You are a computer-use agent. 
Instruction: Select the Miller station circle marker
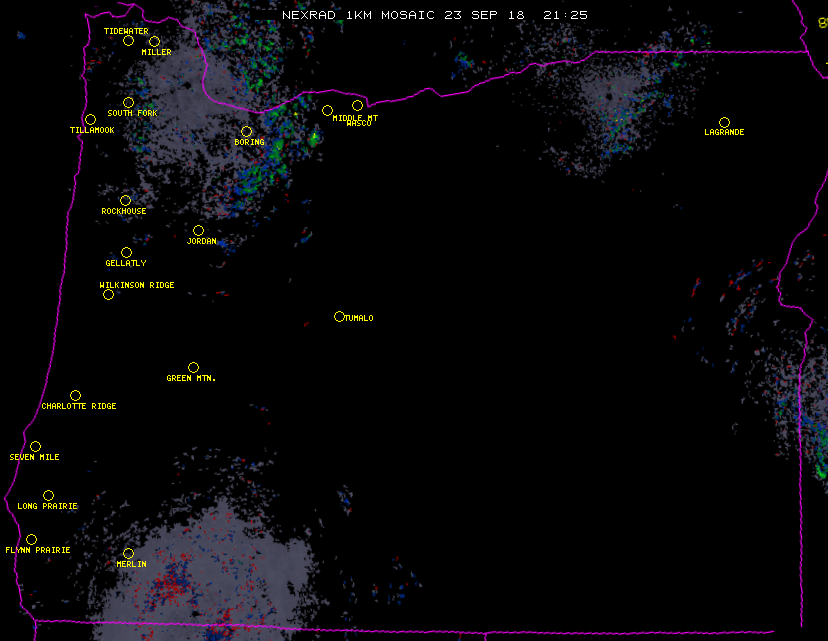(x=154, y=41)
